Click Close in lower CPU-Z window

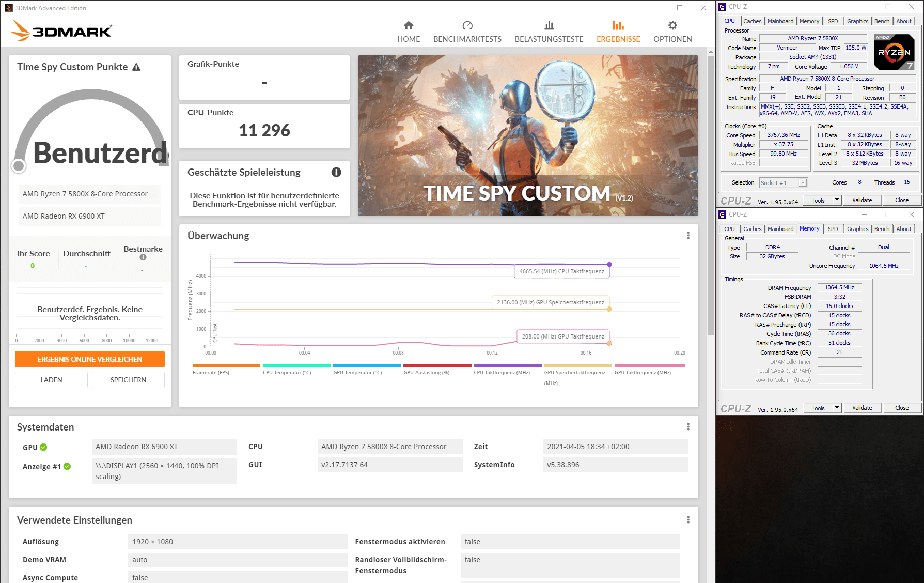click(x=902, y=408)
